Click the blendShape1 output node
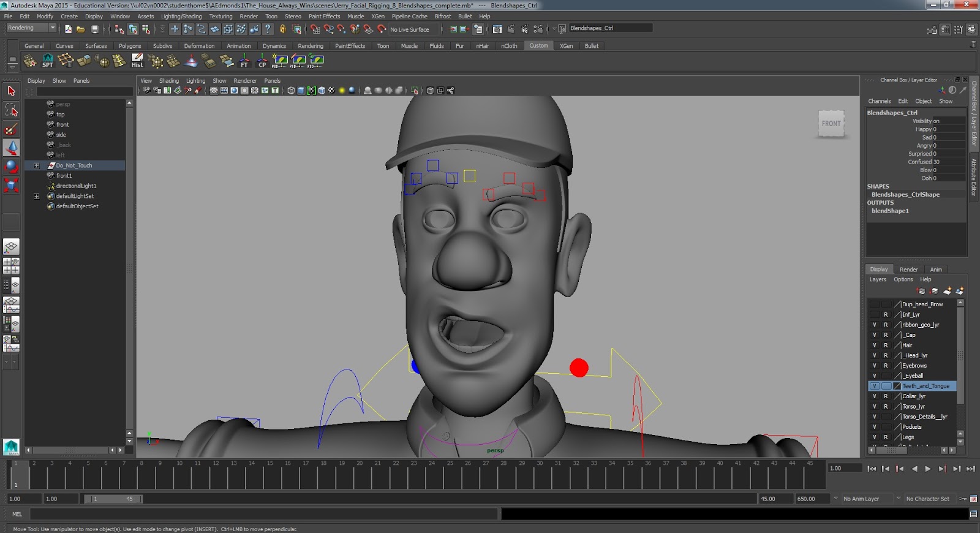The width and height of the screenshot is (980, 533). [x=890, y=211]
